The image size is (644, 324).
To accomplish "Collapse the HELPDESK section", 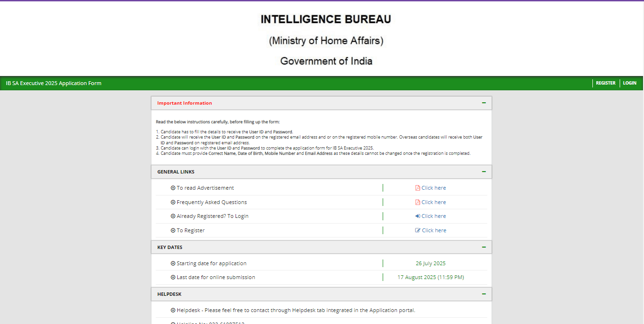I will [x=484, y=293].
